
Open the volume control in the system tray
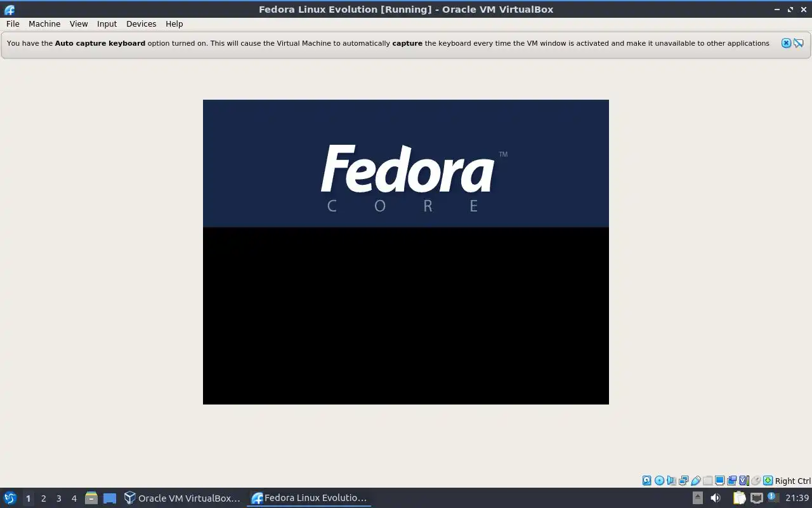pyautogui.click(x=716, y=498)
